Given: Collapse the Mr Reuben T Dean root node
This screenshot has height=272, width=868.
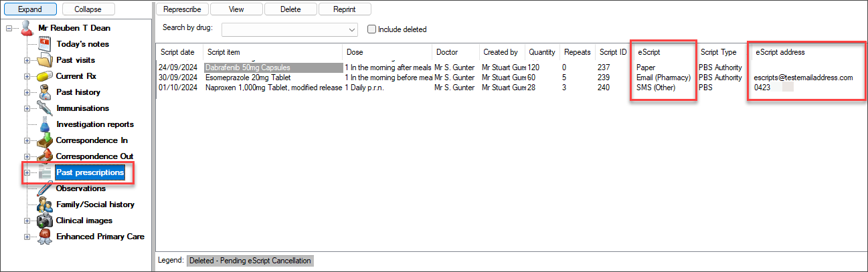Looking at the screenshot, I should 9,28.
